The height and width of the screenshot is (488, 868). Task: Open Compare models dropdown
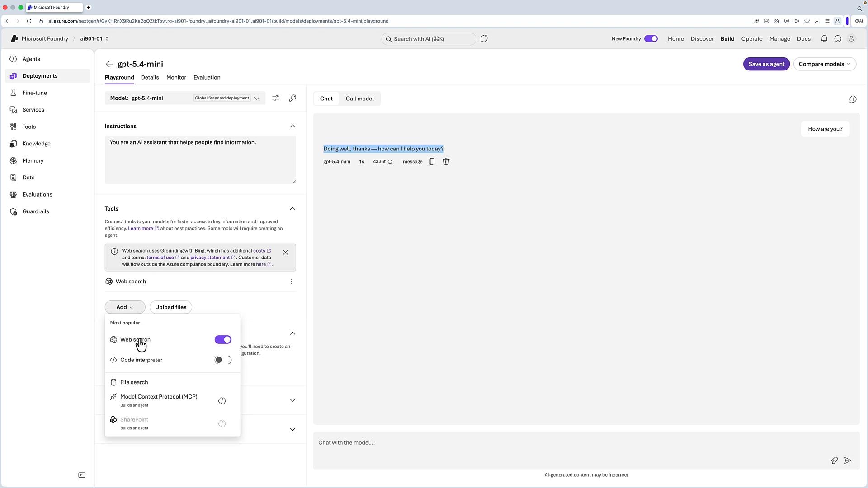[x=824, y=64]
